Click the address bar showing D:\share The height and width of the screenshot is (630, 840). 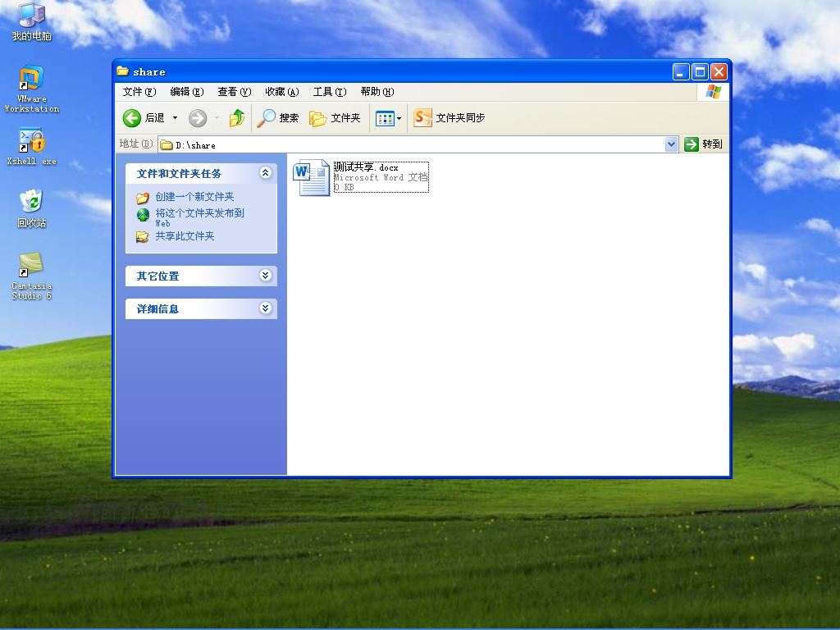click(x=412, y=144)
